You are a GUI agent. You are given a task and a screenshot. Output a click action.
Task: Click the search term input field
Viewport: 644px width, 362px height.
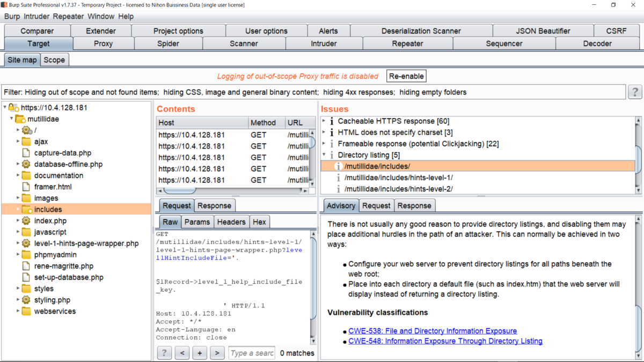click(x=252, y=353)
